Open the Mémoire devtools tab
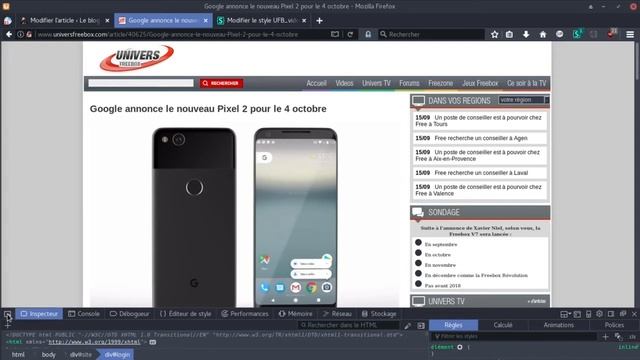 [x=296, y=314]
